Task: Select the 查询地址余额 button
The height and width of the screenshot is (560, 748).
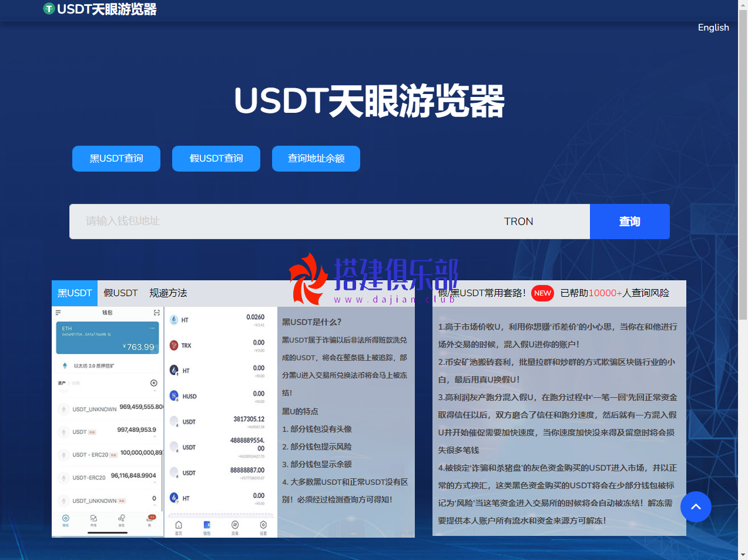Action: pyautogui.click(x=316, y=159)
